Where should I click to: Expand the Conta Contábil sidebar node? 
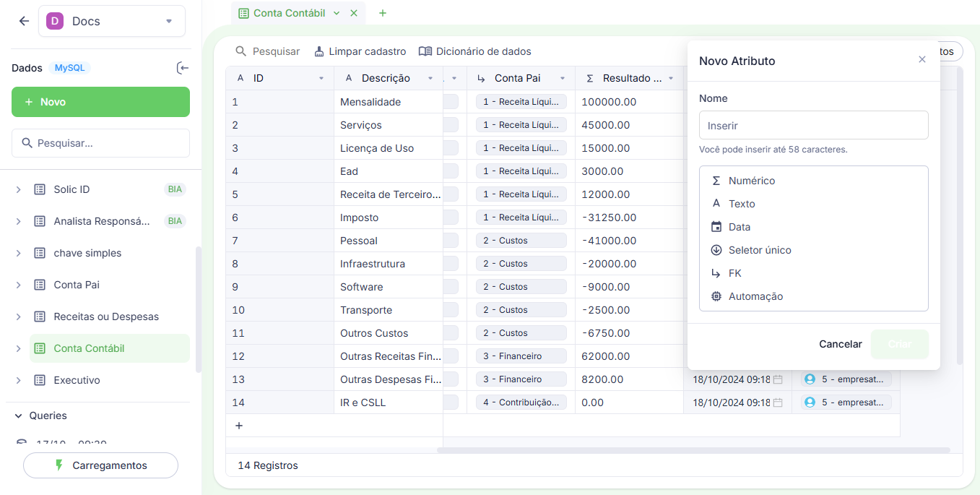[18, 348]
